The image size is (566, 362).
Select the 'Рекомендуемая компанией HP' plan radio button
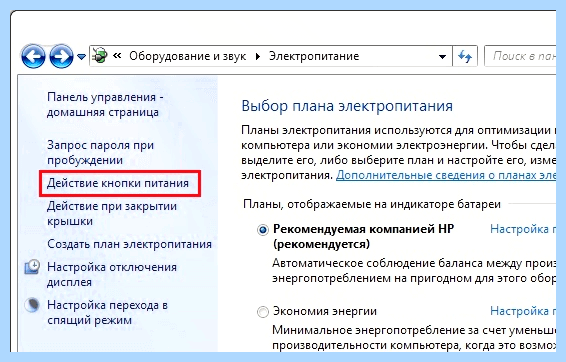pyautogui.click(x=263, y=230)
